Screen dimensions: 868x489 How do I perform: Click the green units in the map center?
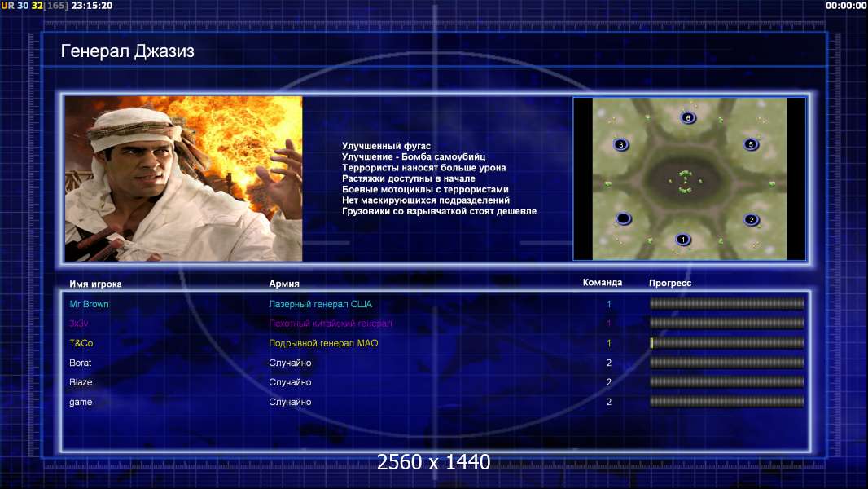(686, 182)
